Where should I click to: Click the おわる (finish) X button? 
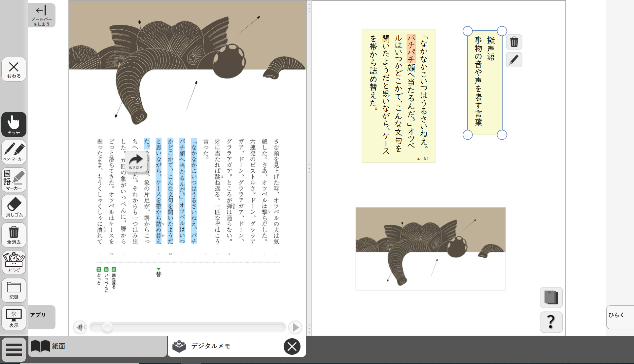click(x=14, y=69)
